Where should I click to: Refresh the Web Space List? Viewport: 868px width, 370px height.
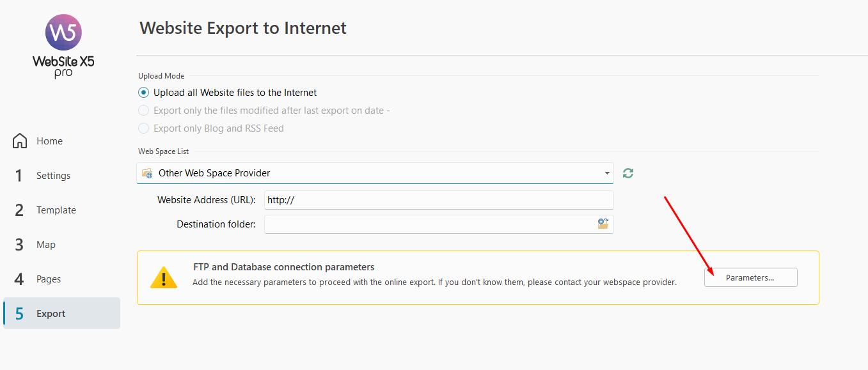(x=628, y=173)
